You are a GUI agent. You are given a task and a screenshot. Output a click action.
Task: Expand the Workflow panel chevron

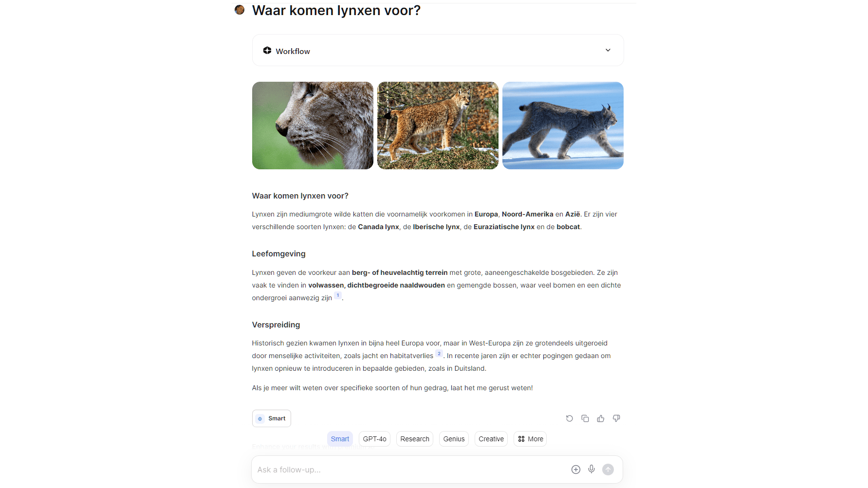pyautogui.click(x=608, y=50)
